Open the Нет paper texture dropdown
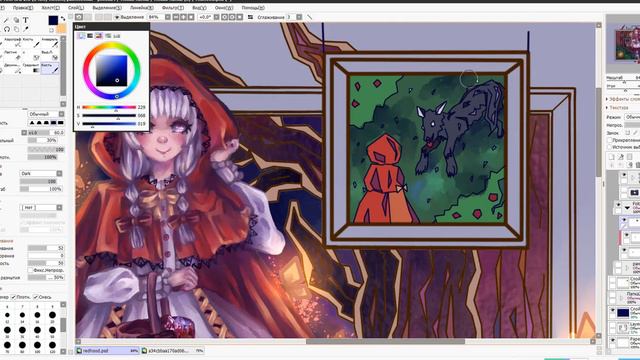This screenshot has height=360, width=640. [x=41, y=207]
